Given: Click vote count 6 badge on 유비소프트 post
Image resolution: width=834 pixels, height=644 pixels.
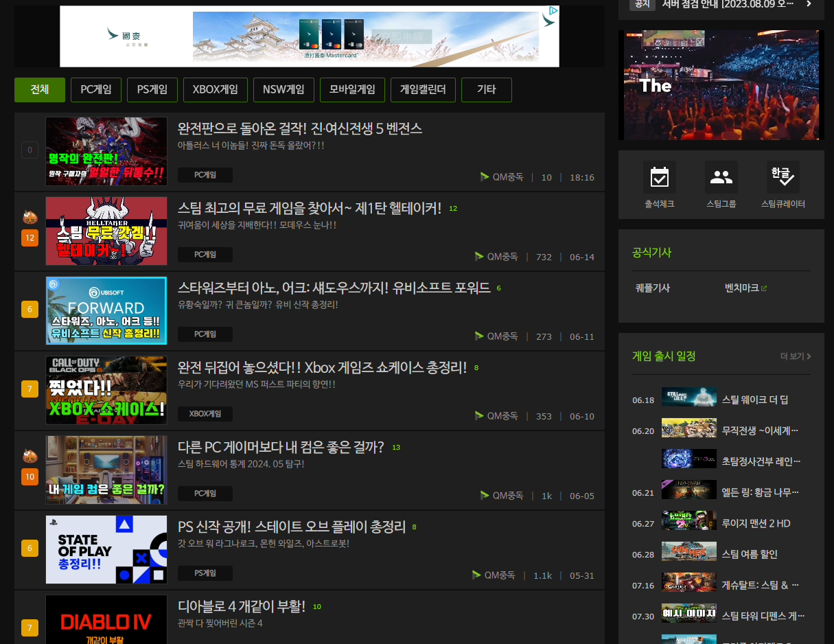Looking at the screenshot, I should pyautogui.click(x=30, y=310).
